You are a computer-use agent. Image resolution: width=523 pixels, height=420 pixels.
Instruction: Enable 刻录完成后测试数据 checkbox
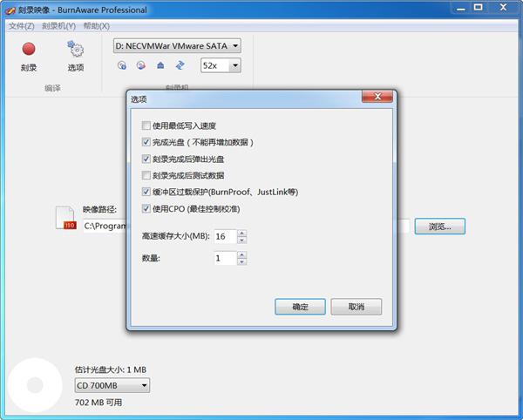click(146, 175)
